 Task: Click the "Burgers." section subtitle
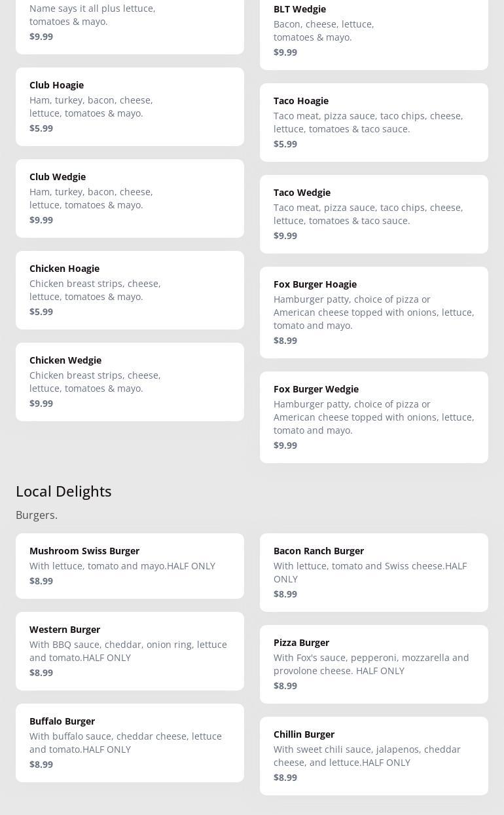click(37, 516)
